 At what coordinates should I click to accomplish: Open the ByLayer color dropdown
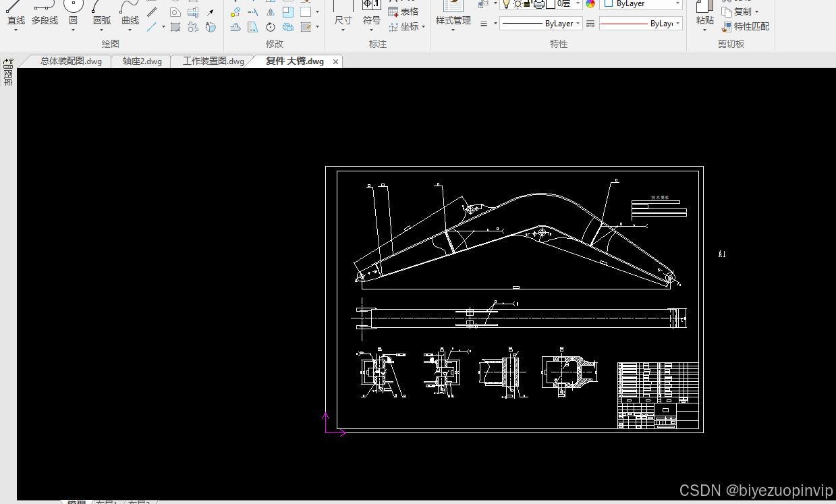click(x=641, y=4)
